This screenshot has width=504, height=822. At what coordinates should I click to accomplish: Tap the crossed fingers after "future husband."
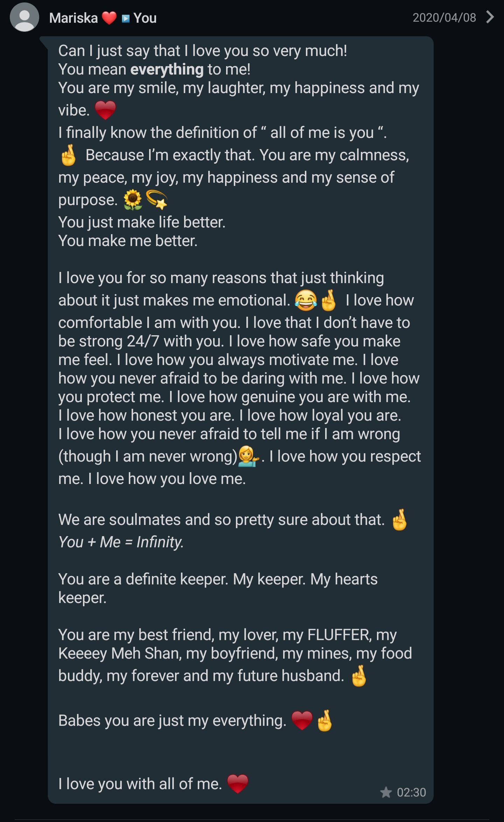[x=359, y=676]
